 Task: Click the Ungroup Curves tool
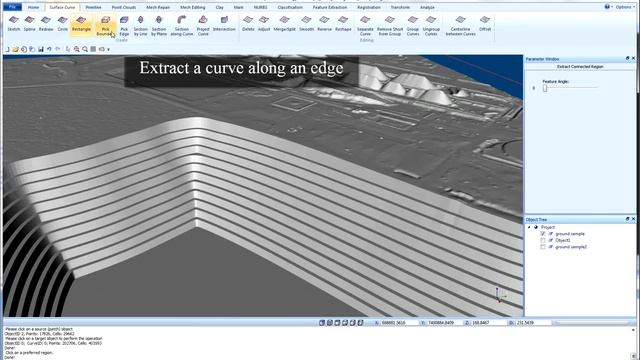tap(431, 26)
